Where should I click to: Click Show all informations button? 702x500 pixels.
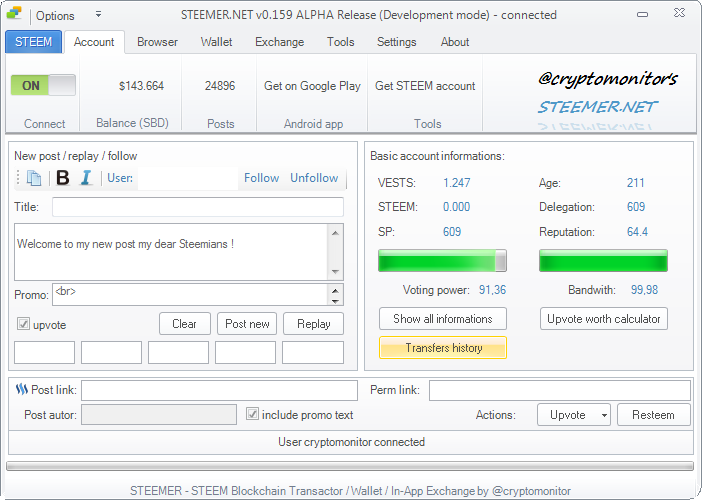click(443, 319)
